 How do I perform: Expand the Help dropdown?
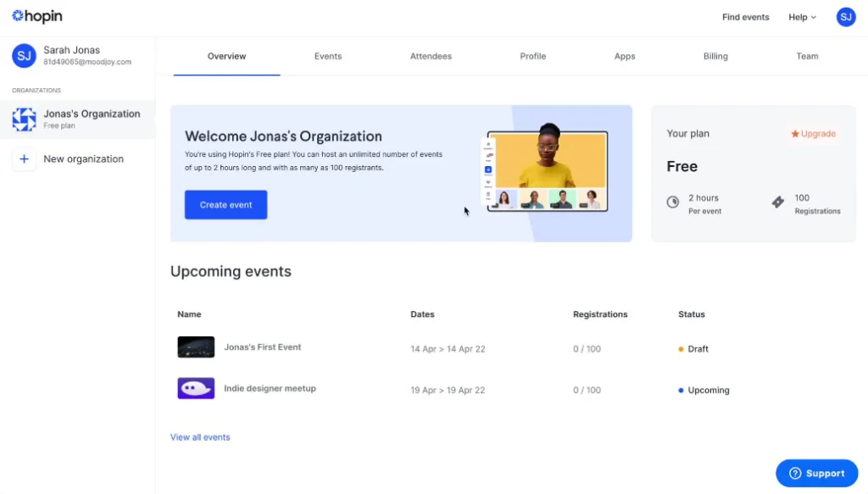coord(802,17)
